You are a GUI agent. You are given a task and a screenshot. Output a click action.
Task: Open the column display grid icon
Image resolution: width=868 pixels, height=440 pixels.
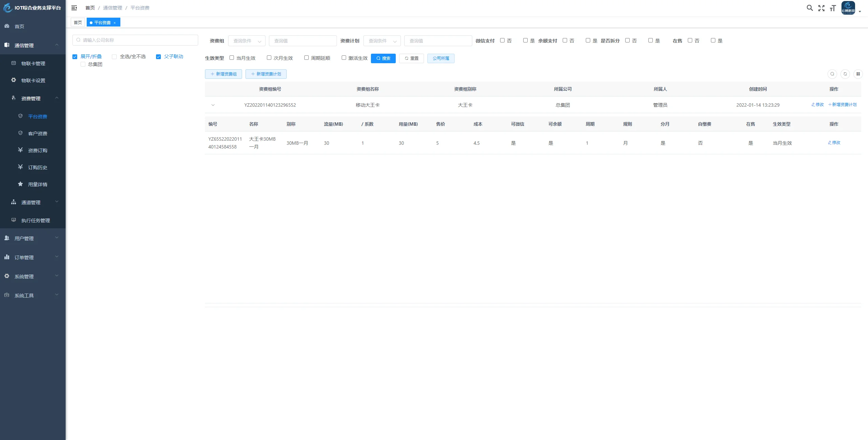pos(858,74)
